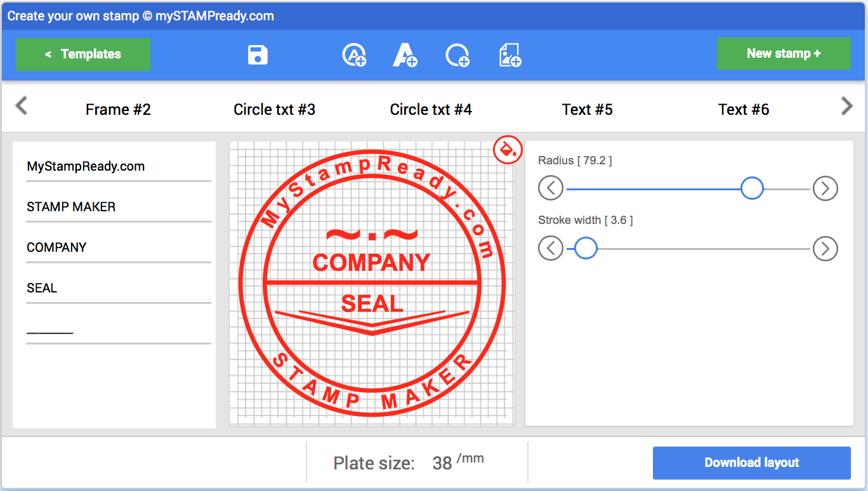Click the COMPANY text field

click(119, 248)
